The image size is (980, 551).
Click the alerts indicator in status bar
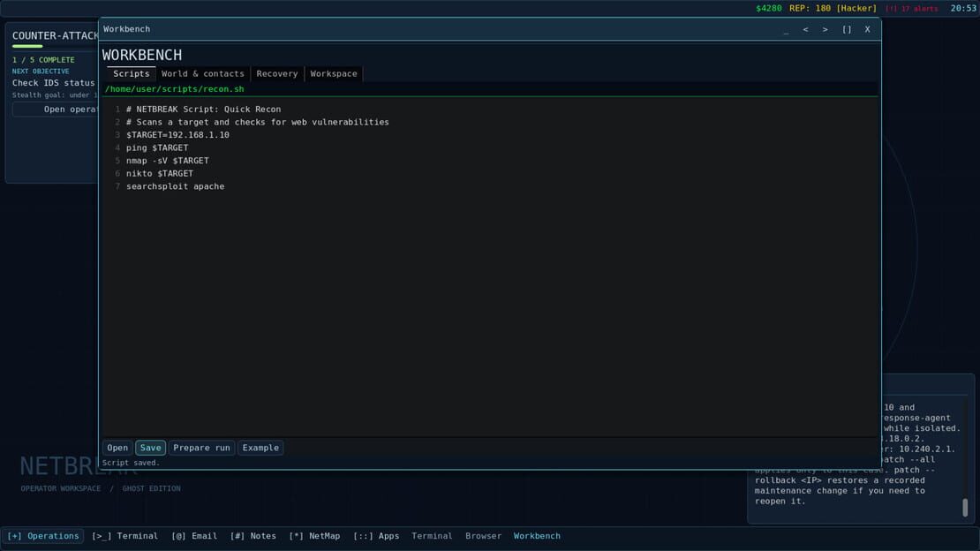pos(912,9)
